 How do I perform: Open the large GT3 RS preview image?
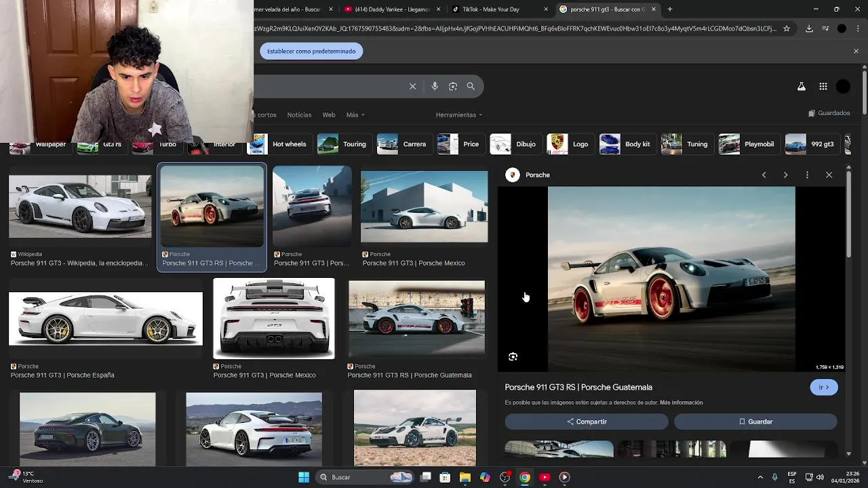point(671,279)
